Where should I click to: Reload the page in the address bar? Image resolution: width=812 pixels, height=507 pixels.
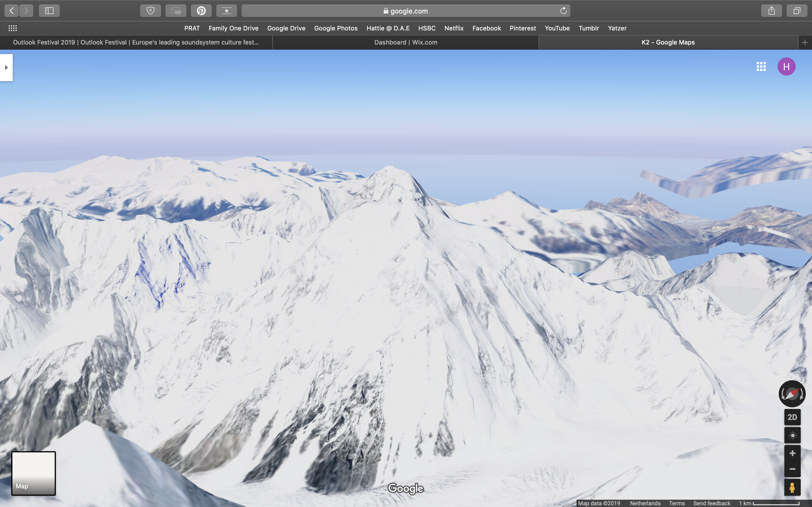(x=563, y=11)
